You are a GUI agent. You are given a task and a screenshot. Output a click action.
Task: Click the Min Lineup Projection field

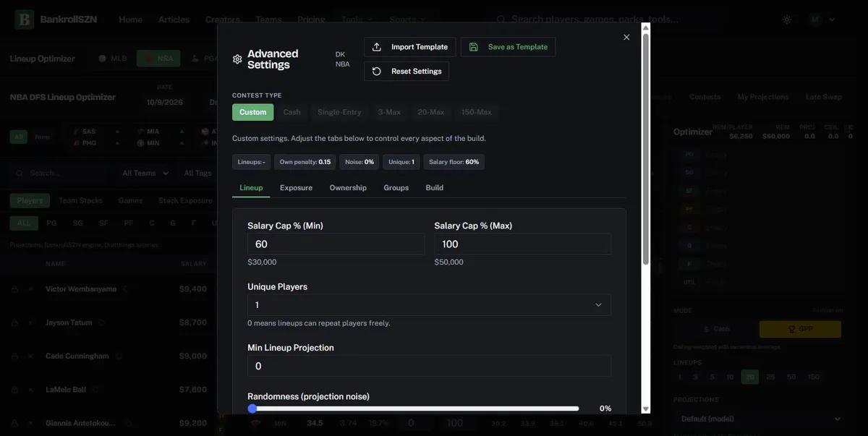[x=429, y=366]
